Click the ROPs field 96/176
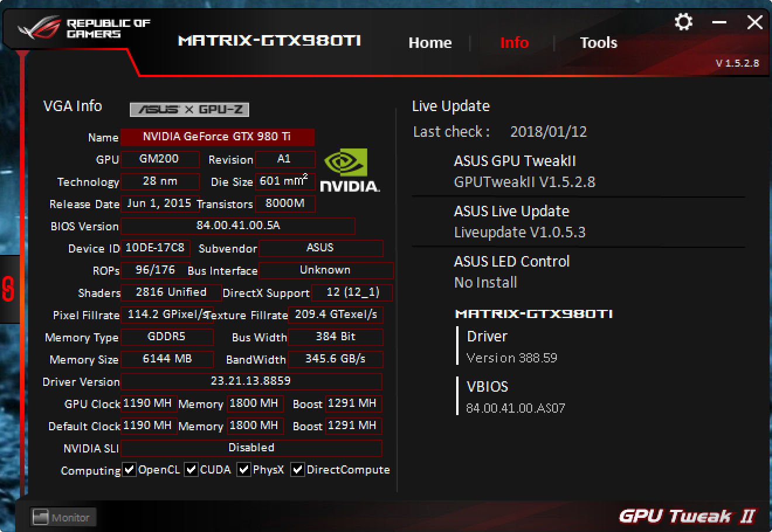 pos(155,270)
